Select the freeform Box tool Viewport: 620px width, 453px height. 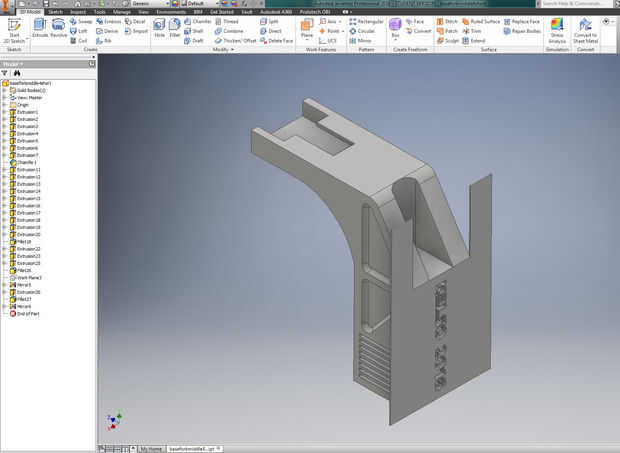coord(395,26)
